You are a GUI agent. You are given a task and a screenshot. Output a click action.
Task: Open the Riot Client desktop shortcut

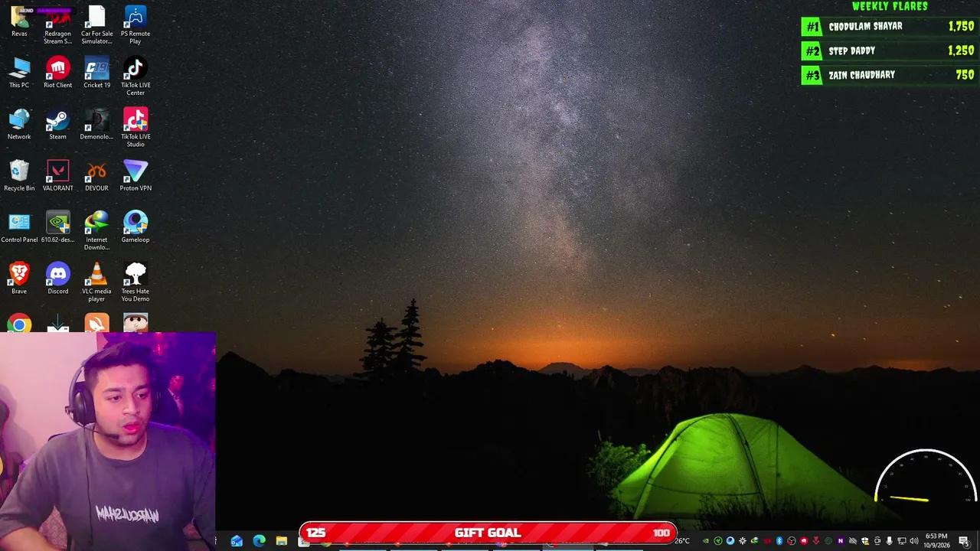(x=57, y=73)
